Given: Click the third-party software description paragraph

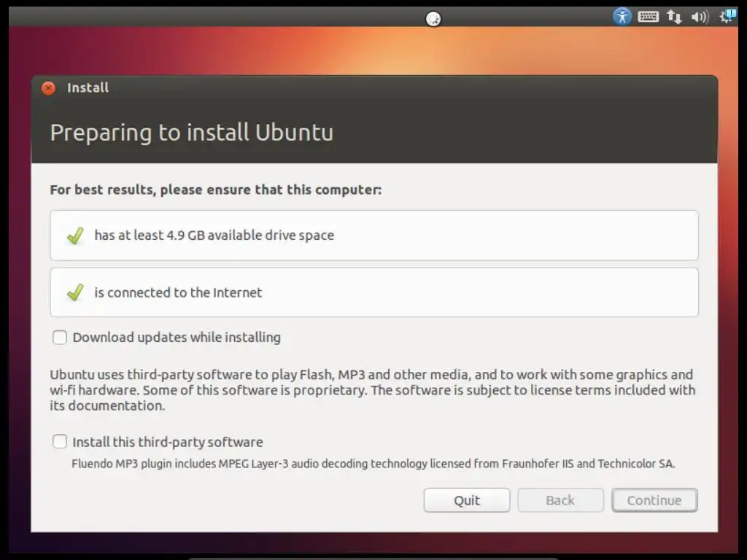Looking at the screenshot, I should [373, 390].
